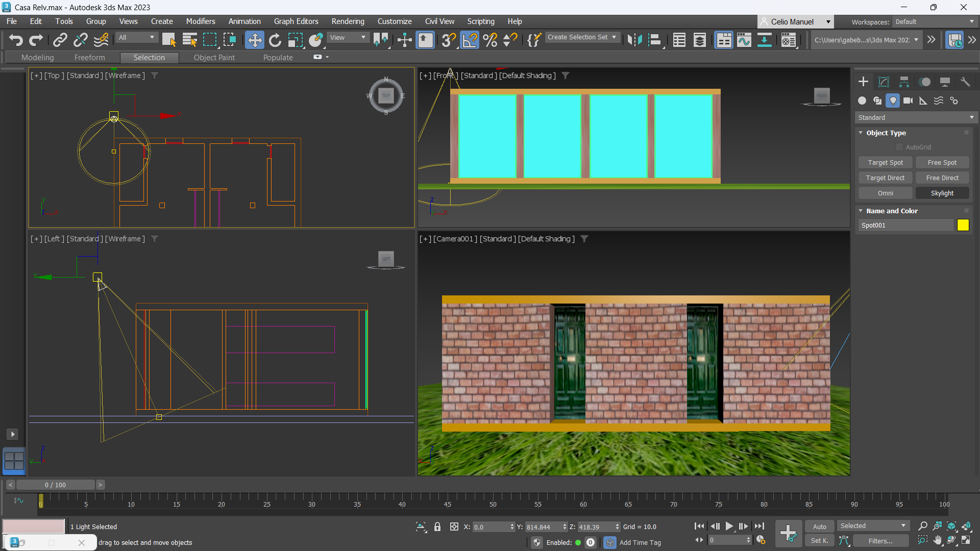980x551 pixels.
Task: Open the Standard light type dropdown
Action: 916,117
